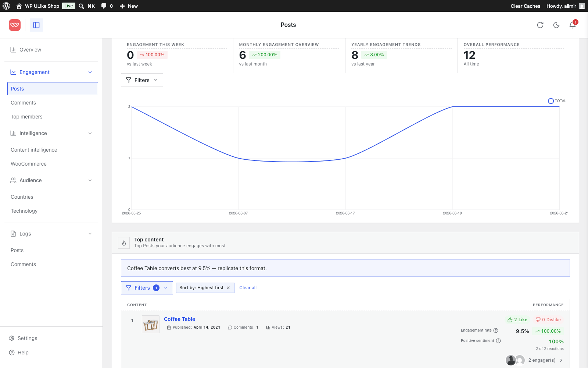Screen dimensions: 588x368
Task: Open Top members in the sidebar
Action: 26,117
